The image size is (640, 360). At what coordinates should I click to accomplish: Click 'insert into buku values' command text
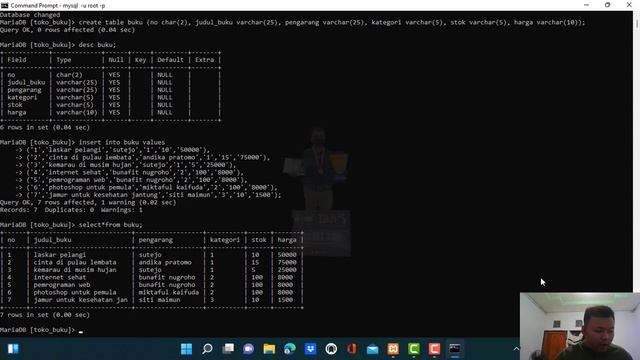click(122, 142)
